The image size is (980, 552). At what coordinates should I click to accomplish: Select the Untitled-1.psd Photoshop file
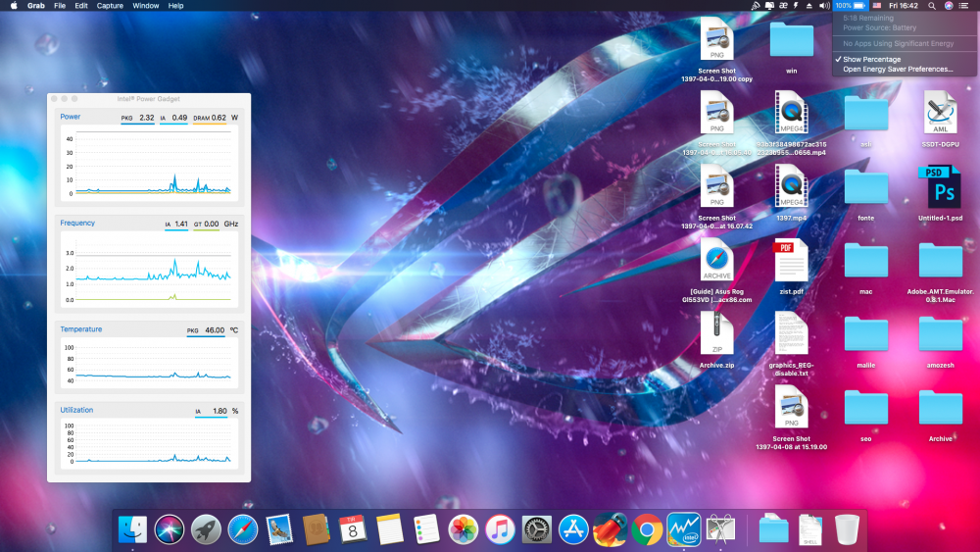[x=940, y=192]
